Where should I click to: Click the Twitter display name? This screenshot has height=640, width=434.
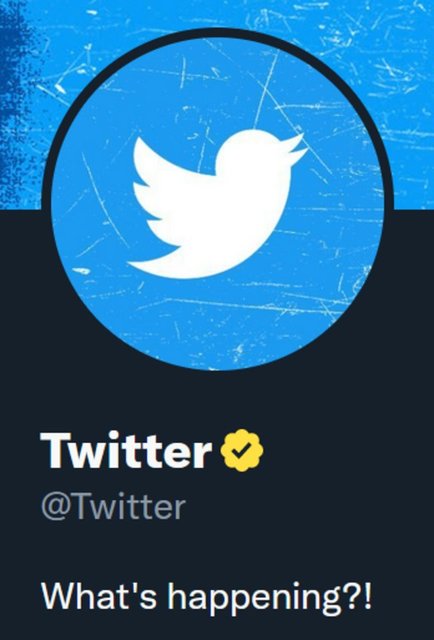[x=126, y=450]
